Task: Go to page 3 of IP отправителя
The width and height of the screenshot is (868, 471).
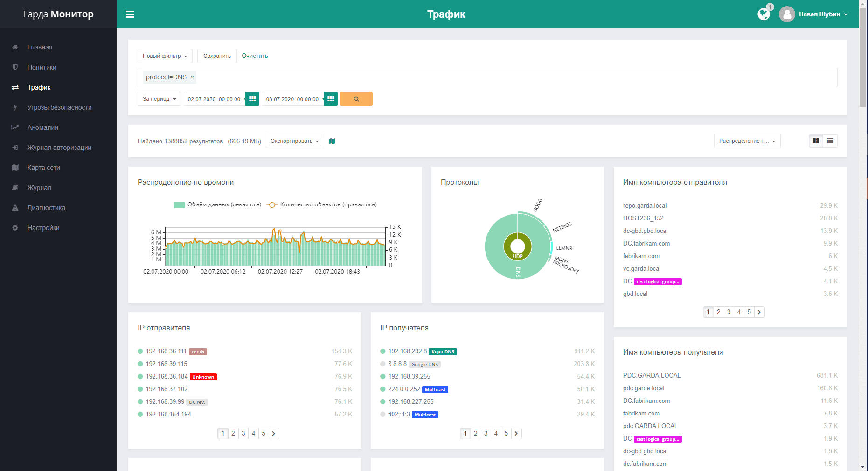Action: 243,433
